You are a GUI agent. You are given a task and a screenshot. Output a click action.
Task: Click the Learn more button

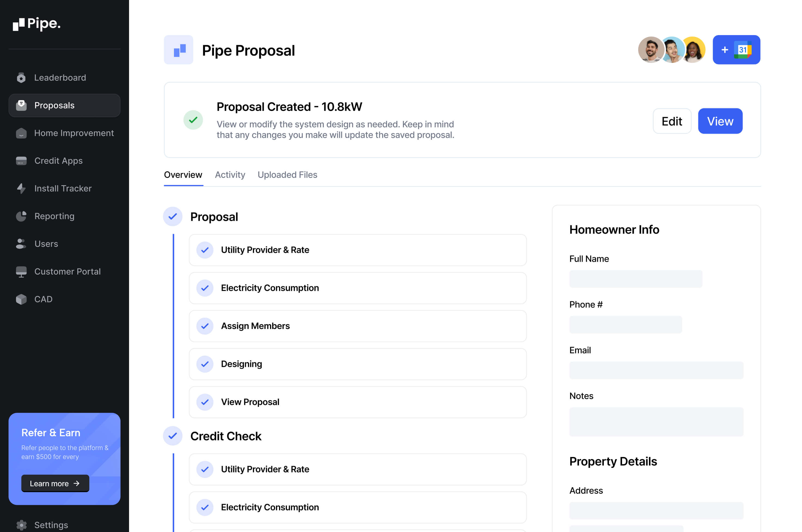click(55, 484)
